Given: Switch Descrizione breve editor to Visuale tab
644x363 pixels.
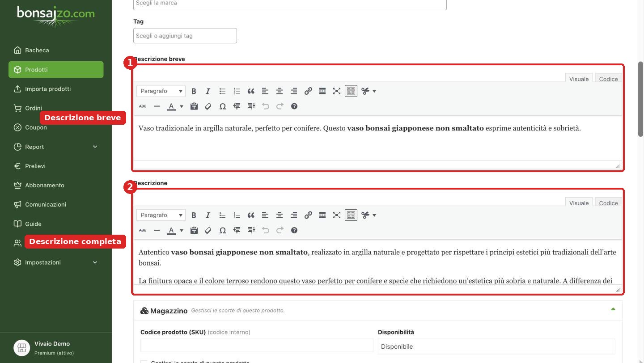Looking at the screenshot, I should coord(579,79).
